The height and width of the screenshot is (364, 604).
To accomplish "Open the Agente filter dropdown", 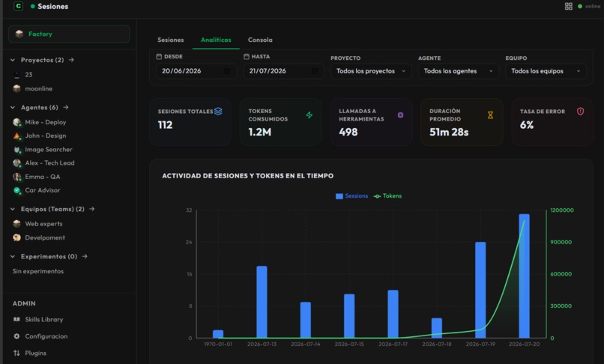I will pyautogui.click(x=459, y=71).
